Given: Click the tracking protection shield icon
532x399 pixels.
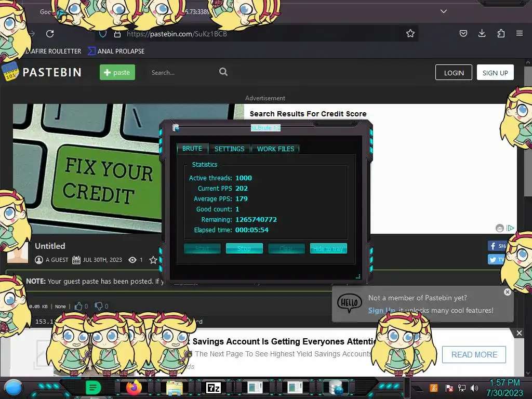Looking at the screenshot, I should pyautogui.click(x=103, y=34).
